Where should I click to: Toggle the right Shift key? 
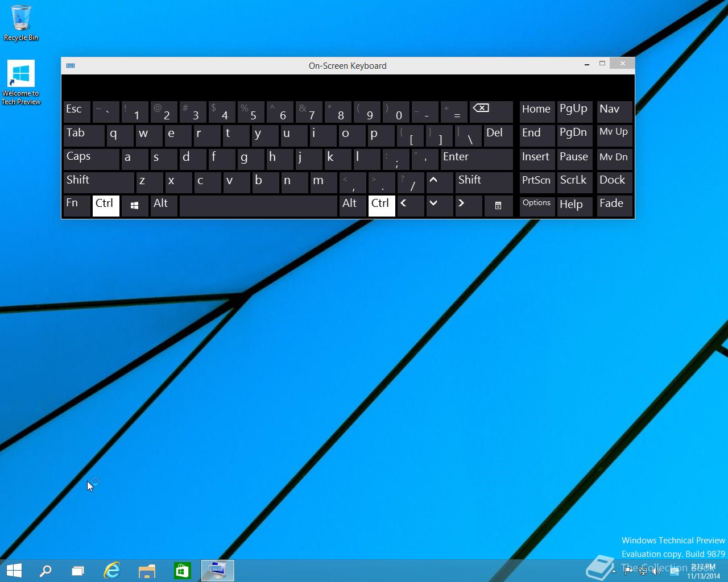[x=484, y=182]
